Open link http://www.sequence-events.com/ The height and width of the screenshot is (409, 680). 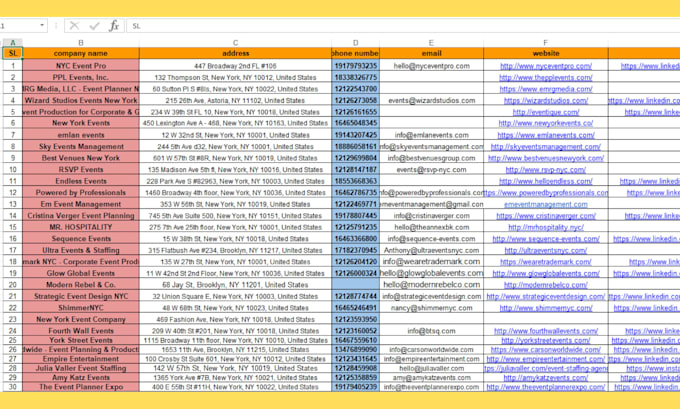(x=546, y=239)
